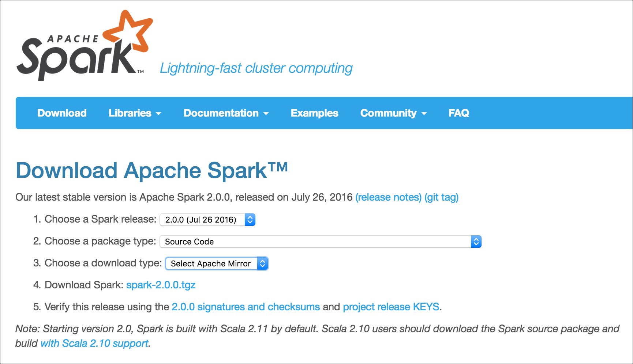
Task: Click the Download menu item
Action: click(x=61, y=113)
